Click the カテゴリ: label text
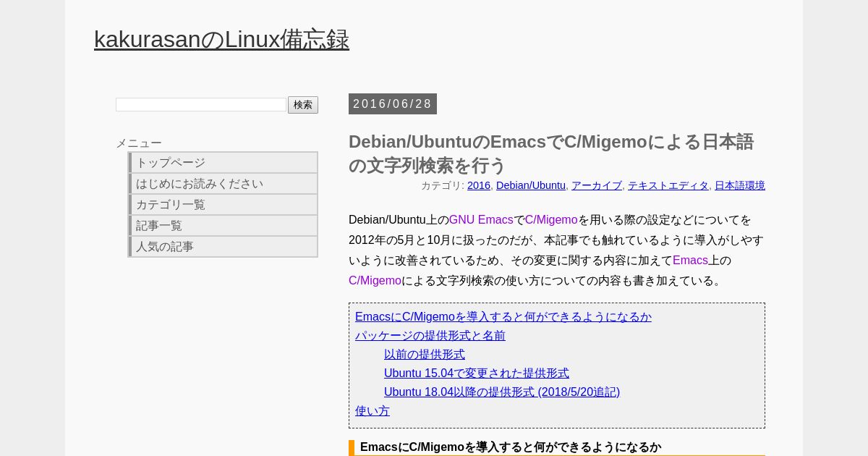 tap(443, 185)
